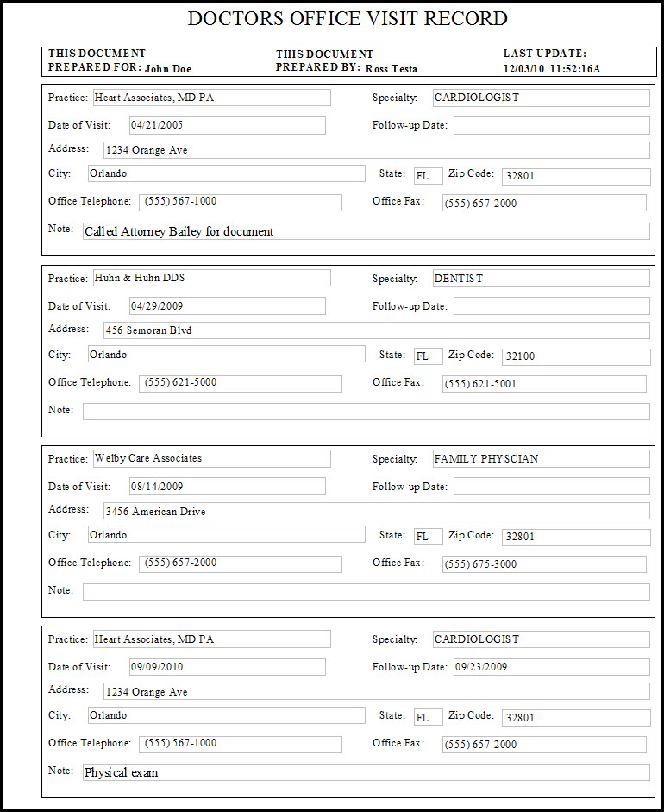Select the Note field about Attorney Bailey
Viewport: 664px width, 812px height.
[x=366, y=231]
